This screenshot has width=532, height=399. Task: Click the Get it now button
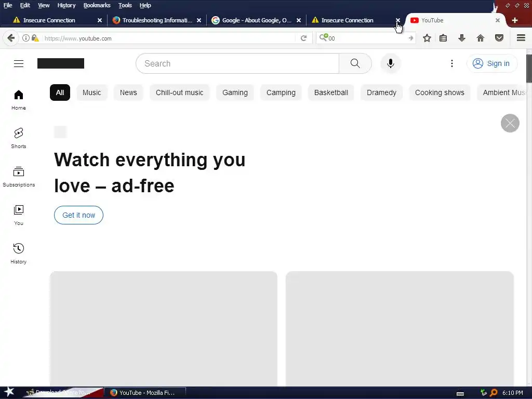click(79, 215)
